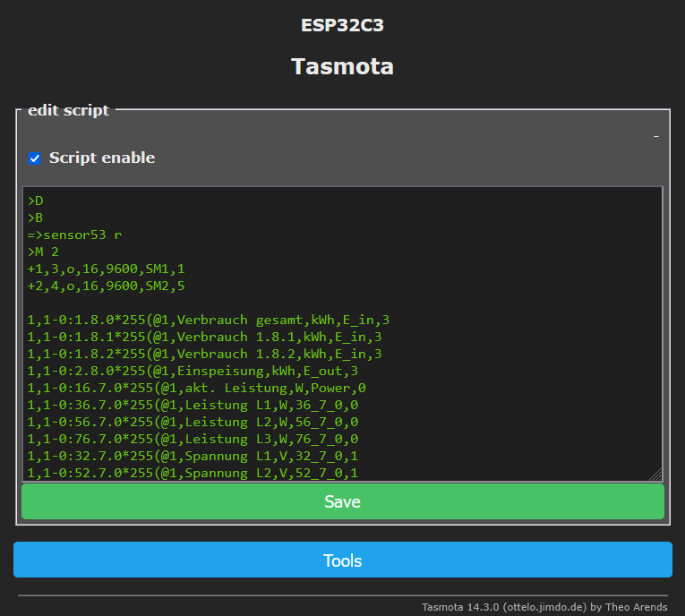Click the Verbrauch gesamt script line

click(x=208, y=320)
